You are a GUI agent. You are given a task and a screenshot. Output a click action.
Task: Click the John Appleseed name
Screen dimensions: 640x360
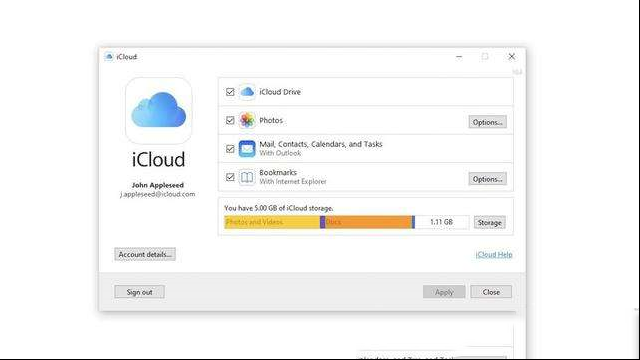point(158,185)
